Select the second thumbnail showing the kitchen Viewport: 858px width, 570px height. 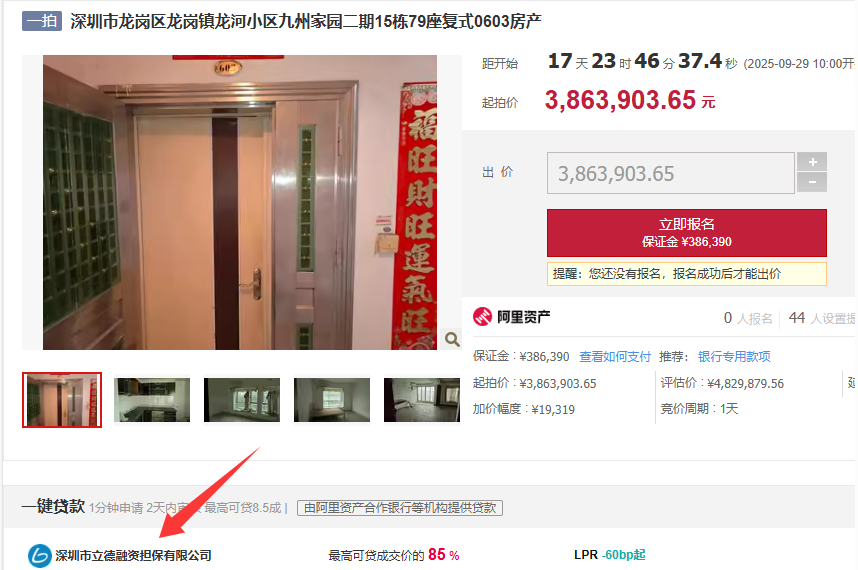pos(152,400)
